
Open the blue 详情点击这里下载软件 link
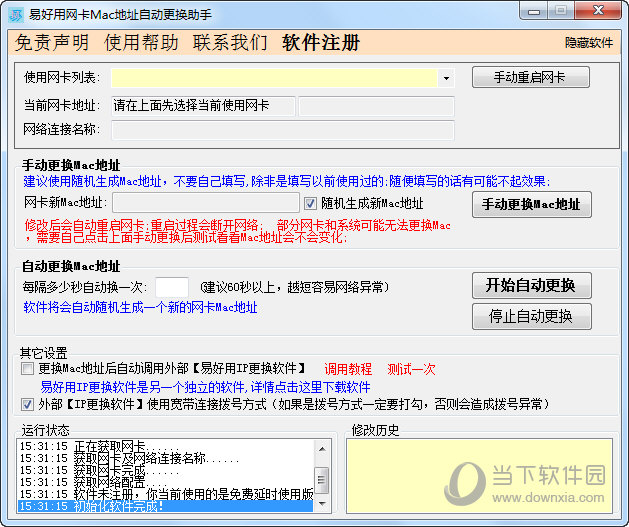pyautogui.click(x=310, y=387)
